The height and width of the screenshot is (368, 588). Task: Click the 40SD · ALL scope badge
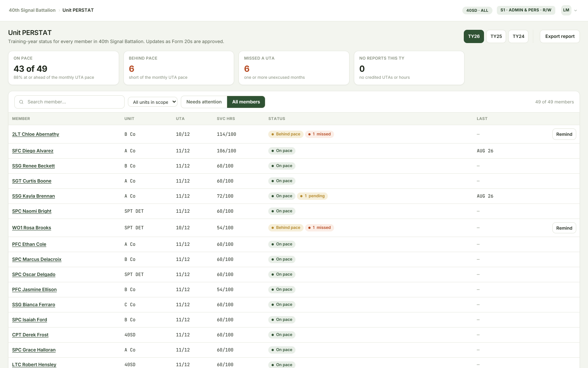pyautogui.click(x=477, y=10)
